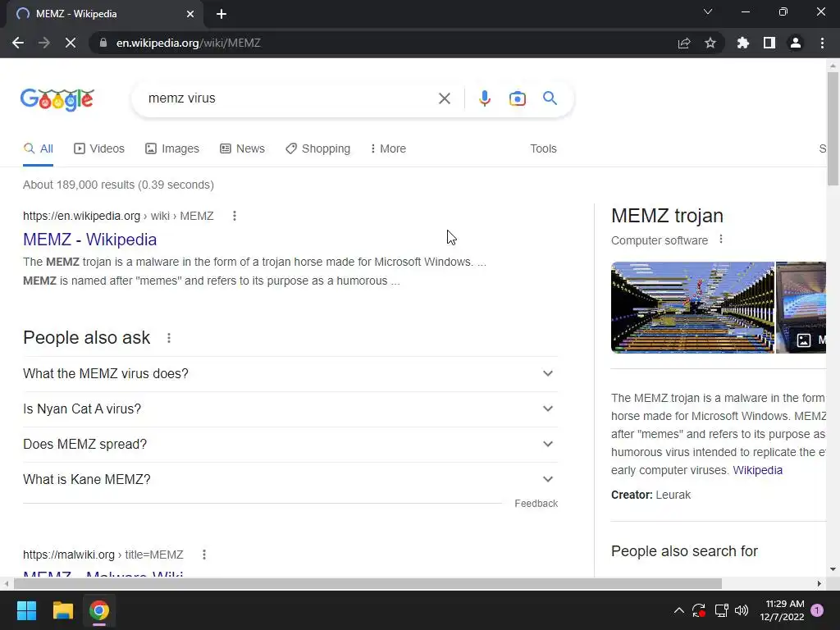Viewport: 840px width, 630px height.
Task: Open the MEMZ trojan screenshot thumbnail
Action: 692,308
